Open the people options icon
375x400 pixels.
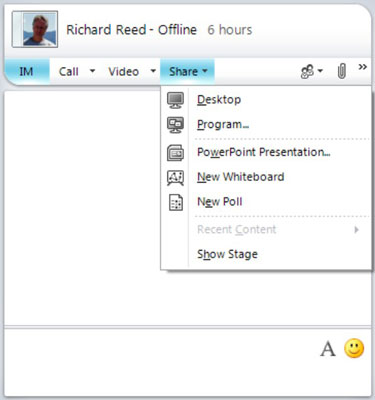point(311,71)
